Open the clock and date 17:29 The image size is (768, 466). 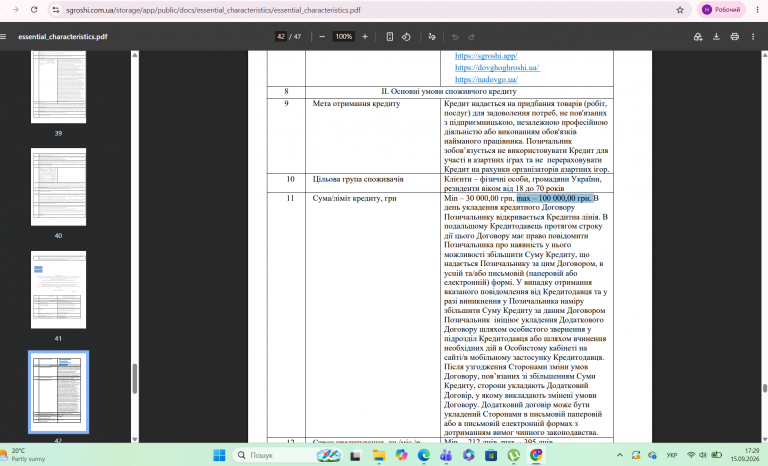(x=744, y=455)
